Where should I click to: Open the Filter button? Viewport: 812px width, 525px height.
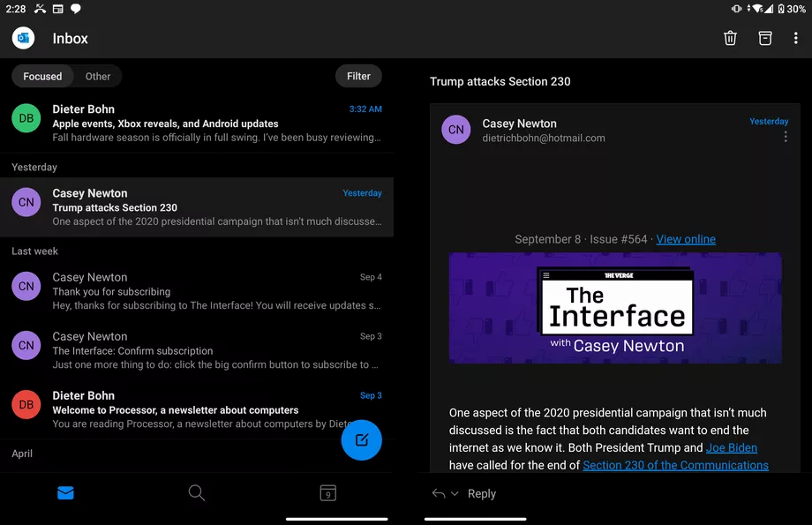point(358,76)
